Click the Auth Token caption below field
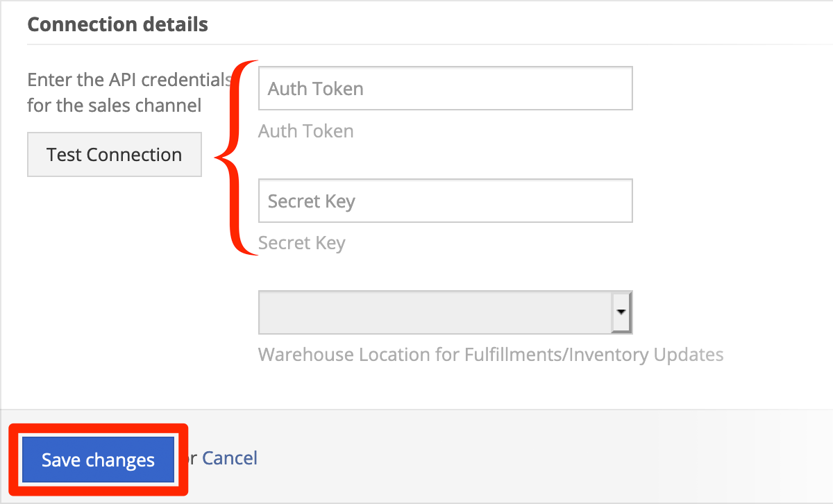Screen dimensions: 833x504 [306, 131]
